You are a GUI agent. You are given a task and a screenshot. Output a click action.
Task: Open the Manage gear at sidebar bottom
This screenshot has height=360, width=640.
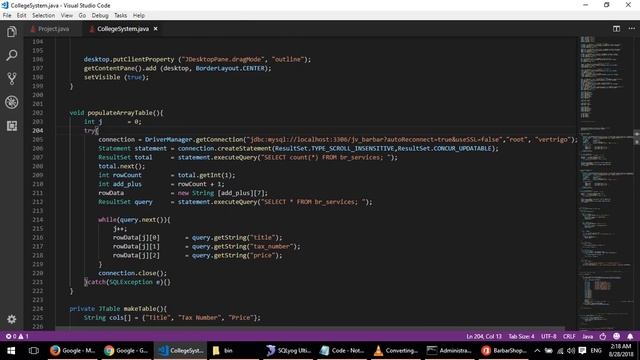[12, 319]
